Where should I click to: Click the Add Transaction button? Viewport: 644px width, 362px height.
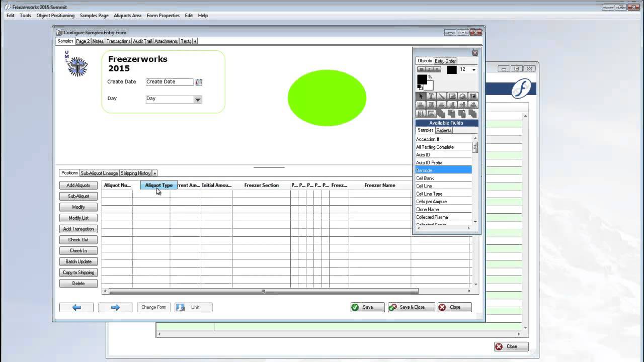[78, 229]
